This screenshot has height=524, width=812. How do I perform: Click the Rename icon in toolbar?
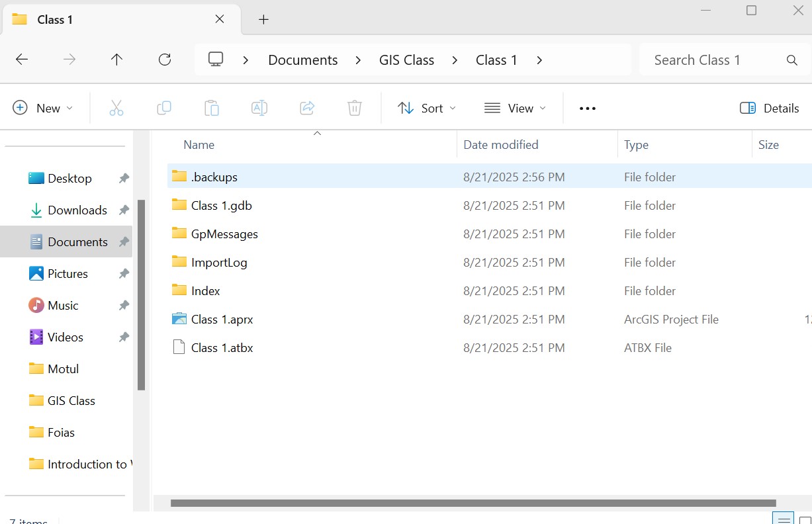259,108
